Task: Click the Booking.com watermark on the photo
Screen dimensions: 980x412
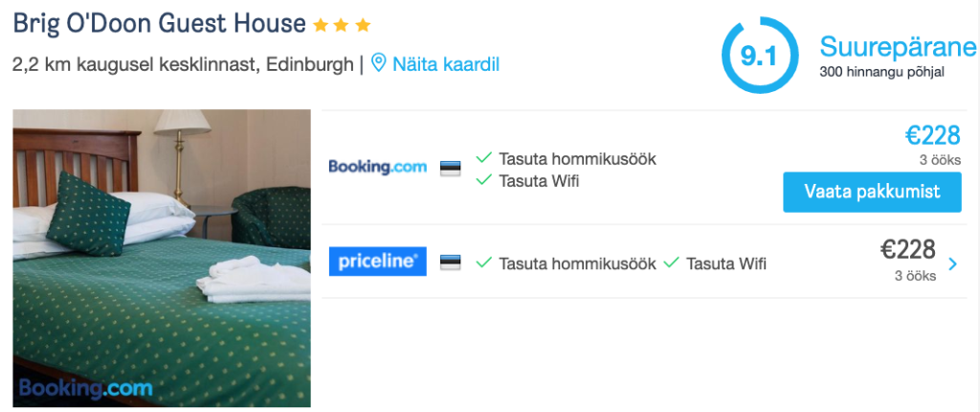Action: (x=85, y=388)
